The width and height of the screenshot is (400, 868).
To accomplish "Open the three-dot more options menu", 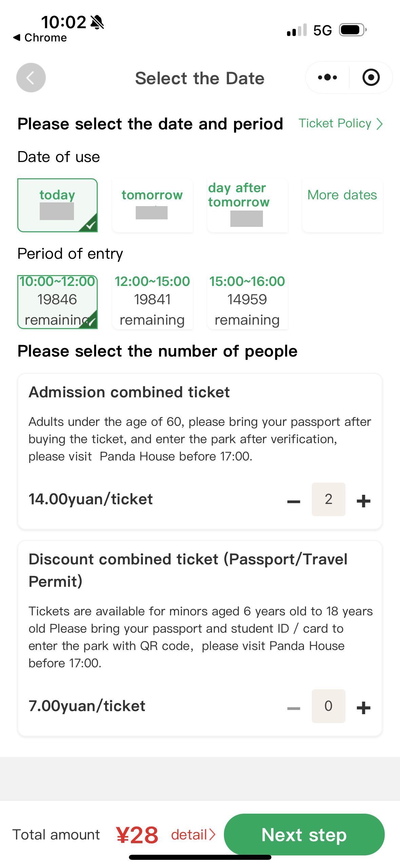I will pos(327,78).
